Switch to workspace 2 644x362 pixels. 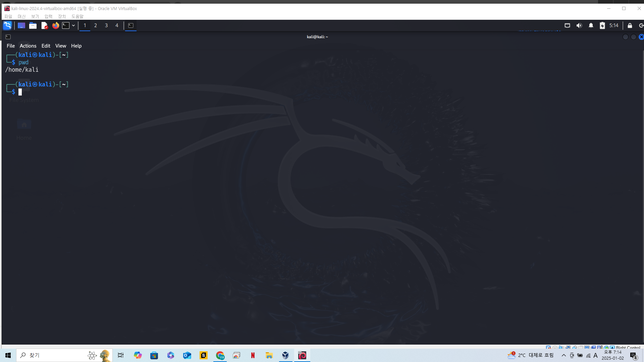(x=96, y=25)
